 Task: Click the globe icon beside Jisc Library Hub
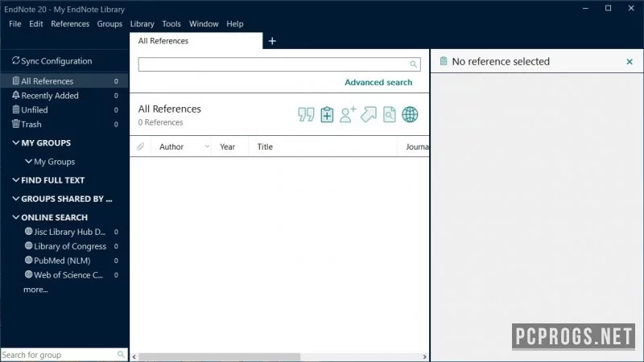click(28, 232)
